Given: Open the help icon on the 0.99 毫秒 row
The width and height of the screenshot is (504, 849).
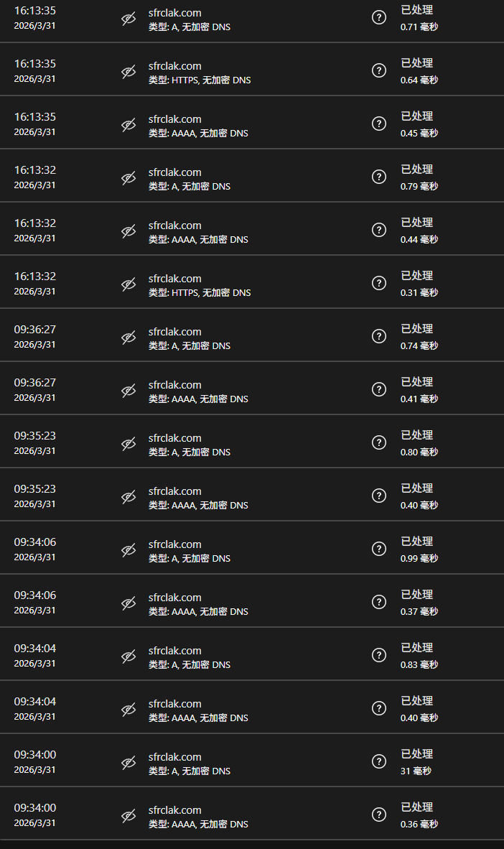Looking at the screenshot, I should click(379, 549).
